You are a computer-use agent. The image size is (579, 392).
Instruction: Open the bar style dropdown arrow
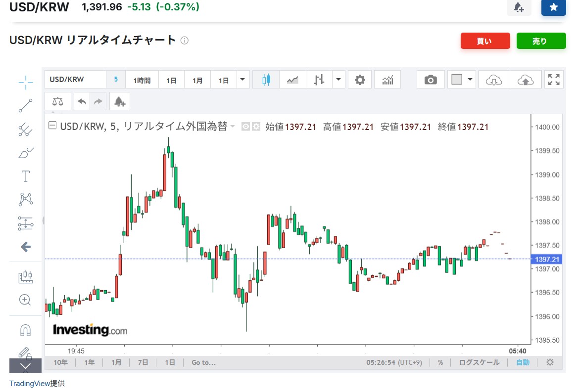click(338, 80)
